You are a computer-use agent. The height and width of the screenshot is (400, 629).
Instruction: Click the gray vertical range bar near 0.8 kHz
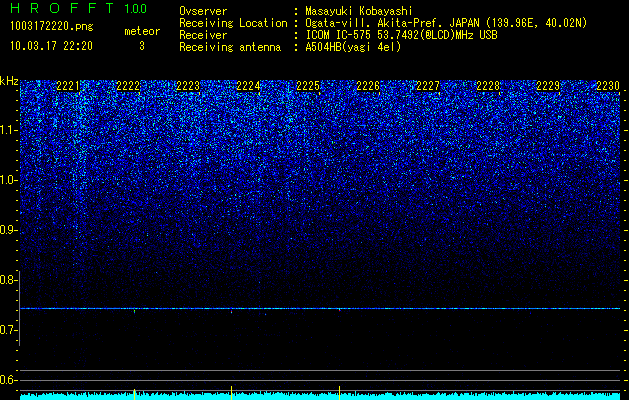click(20, 308)
